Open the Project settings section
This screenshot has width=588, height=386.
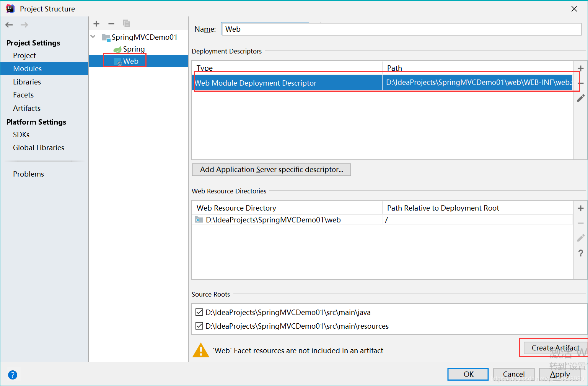pyautogui.click(x=24, y=55)
